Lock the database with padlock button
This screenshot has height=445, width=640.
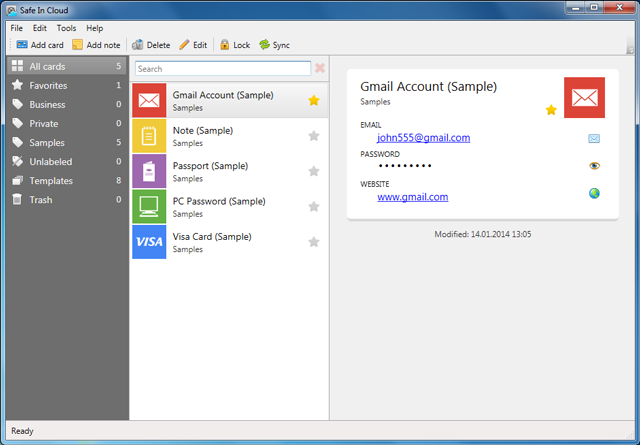(235, 45)
